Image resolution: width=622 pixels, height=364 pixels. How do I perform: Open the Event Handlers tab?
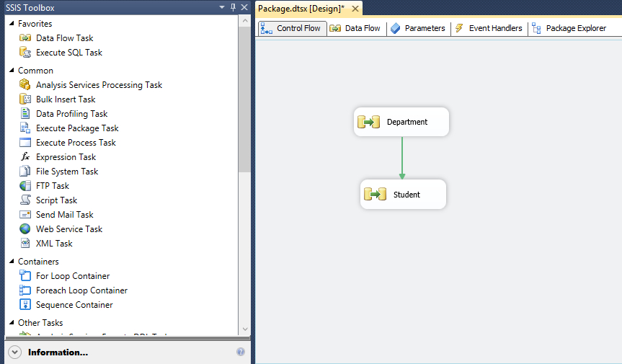(489, 28)
